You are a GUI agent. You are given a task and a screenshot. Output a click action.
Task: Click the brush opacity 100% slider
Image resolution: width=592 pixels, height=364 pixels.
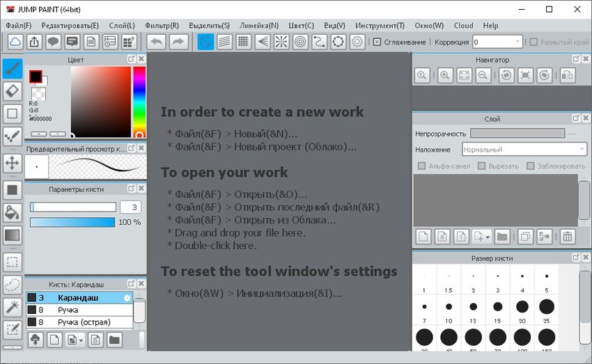pyautogui.click(x=72, y=222)
